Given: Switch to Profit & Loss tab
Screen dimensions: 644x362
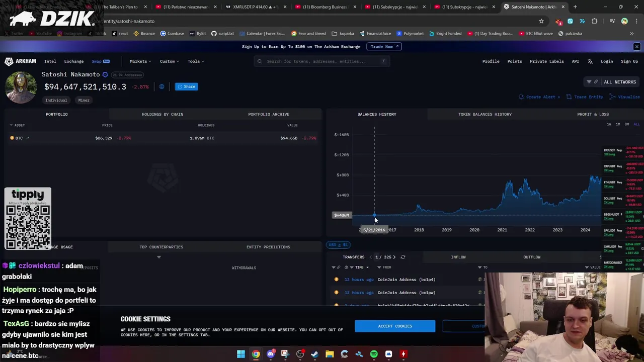Looking at the screenshot, I should tap(593, 114).
